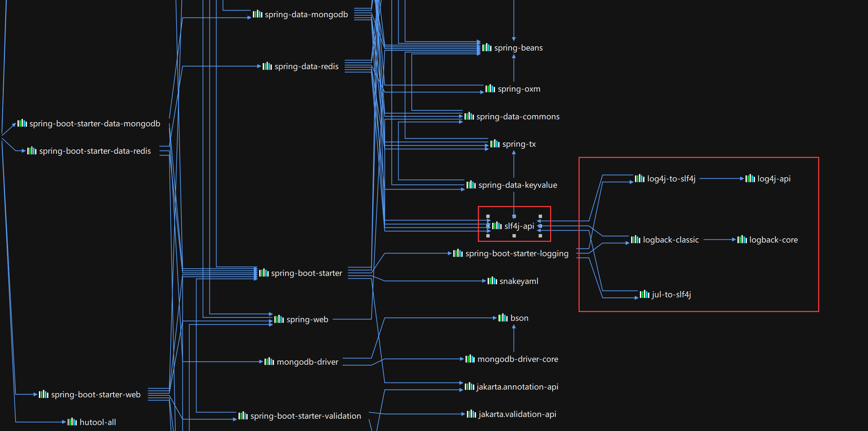868x431 pixels.
Task: Click the snakeyaml library icon
Action: pos(492,281)
